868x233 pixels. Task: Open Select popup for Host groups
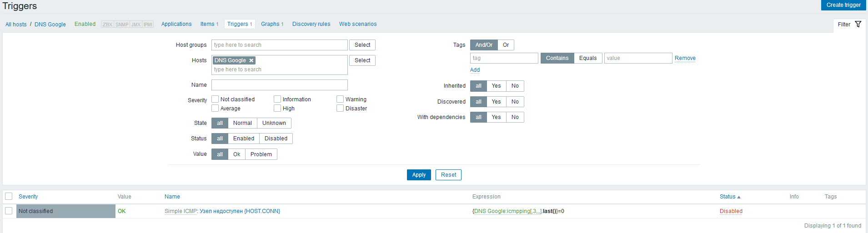click(x=362, y=45)
